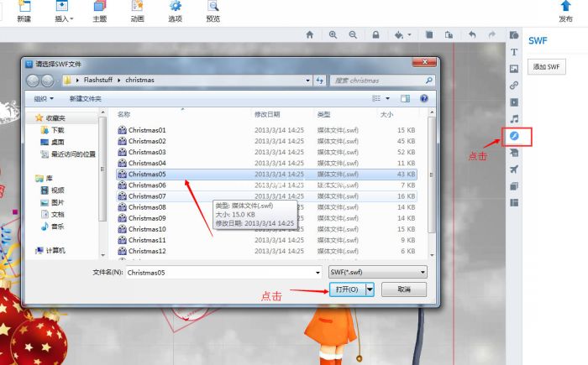Viewport: 588px width, 365px height.
Task: Click the 文件名 filename input field
Action: click(224, 273)
